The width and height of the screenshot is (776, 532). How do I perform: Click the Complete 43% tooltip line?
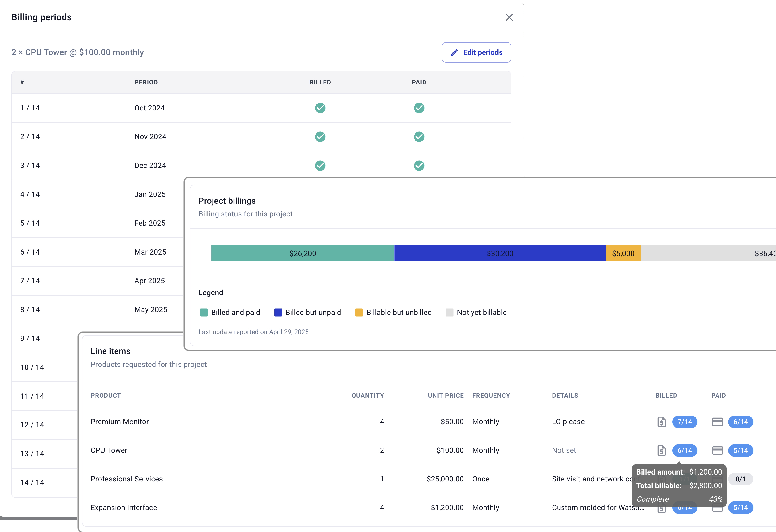tap(679, 499)
